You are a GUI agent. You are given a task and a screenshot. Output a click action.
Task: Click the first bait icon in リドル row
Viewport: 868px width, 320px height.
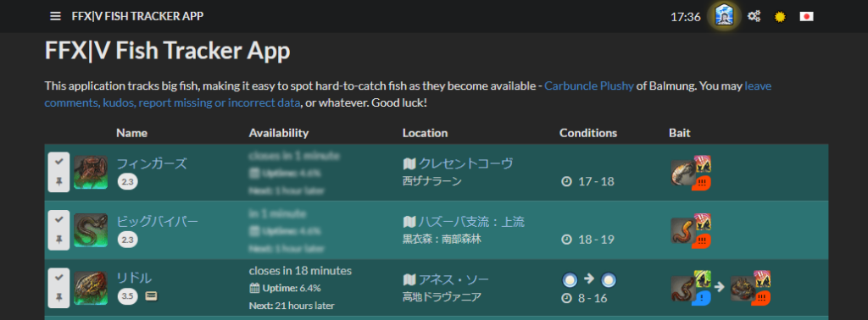[x=682, y=289]
